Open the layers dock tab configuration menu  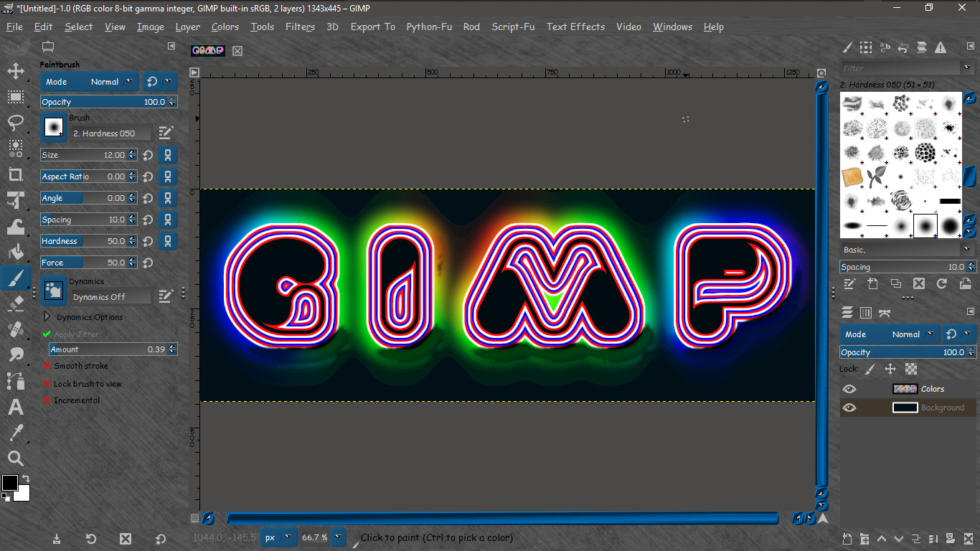point(969,313)
